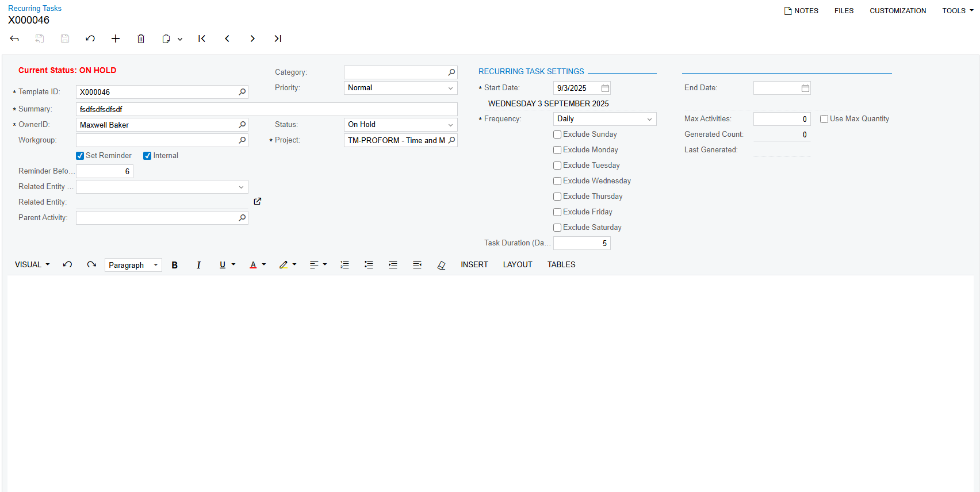Add a new record with the plus icon
Image resolution: width=980 pixels, height=492 pixels.
(x=116, y=39)
